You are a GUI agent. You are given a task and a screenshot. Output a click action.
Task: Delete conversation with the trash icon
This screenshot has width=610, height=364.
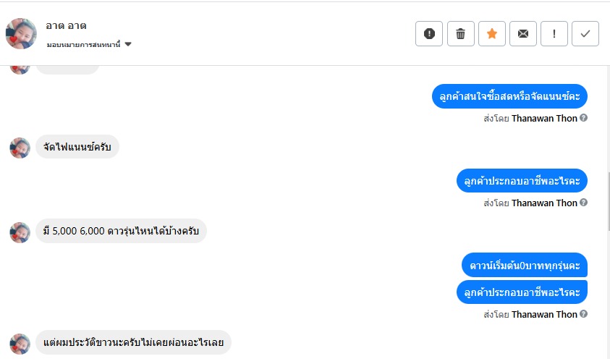click(460, 34)
